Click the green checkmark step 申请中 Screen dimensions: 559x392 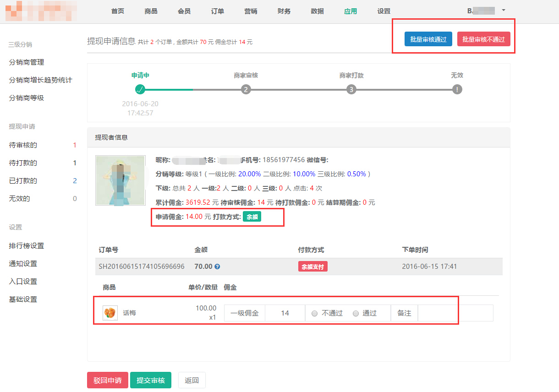tap(140, 89)
